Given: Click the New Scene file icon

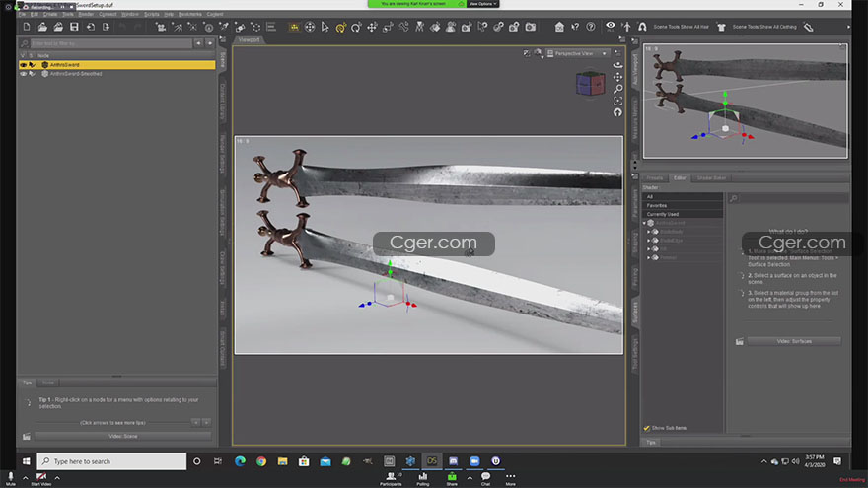Looking at the screenshot, I should 27,27.
